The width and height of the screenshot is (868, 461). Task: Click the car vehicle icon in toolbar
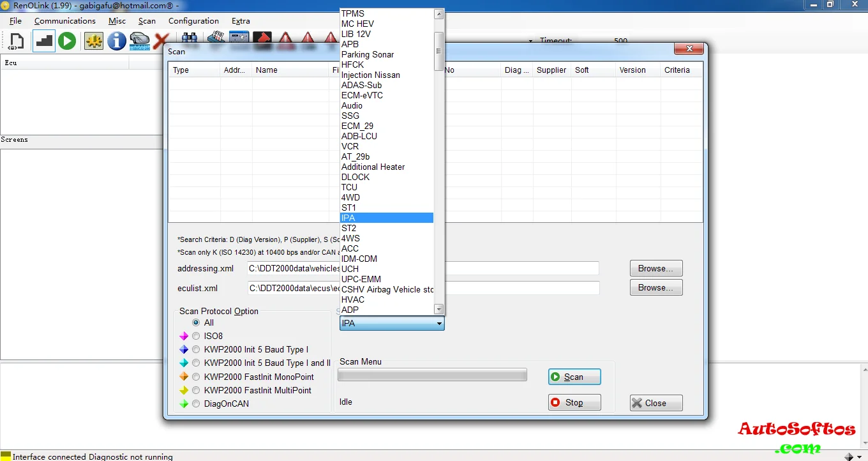coord(139,42)
